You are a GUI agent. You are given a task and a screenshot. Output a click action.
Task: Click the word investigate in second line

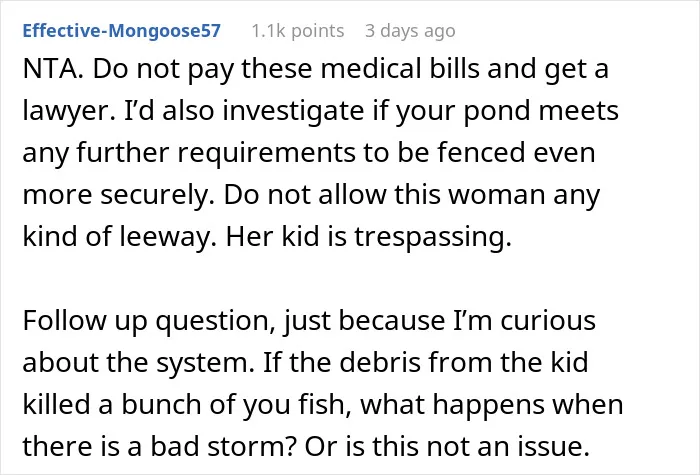[x=293, y=112]
